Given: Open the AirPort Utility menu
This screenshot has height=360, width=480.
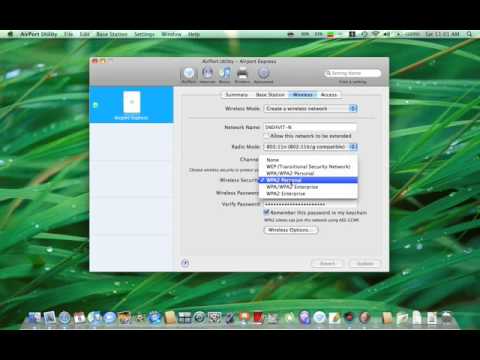Looking at the screenshot, I should [39, 34].
